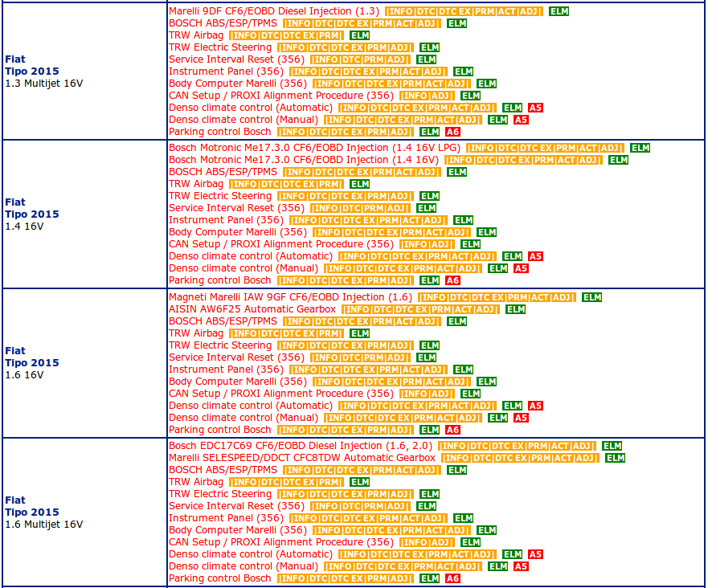
Task: Click A6 badge on Parking control Bosch, 1.6 16V
Action: coord(452,430)
